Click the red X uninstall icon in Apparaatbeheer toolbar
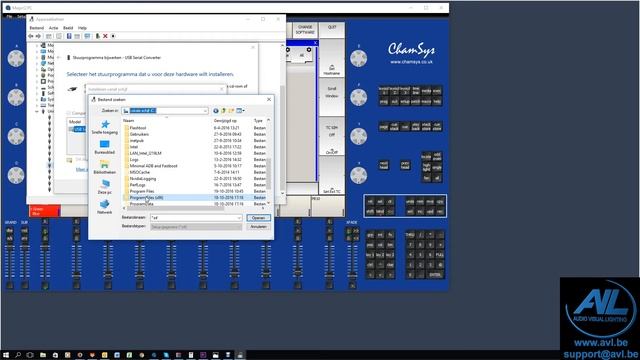The image size is (640, 360). pyautogui.click(x=105, y=36)
